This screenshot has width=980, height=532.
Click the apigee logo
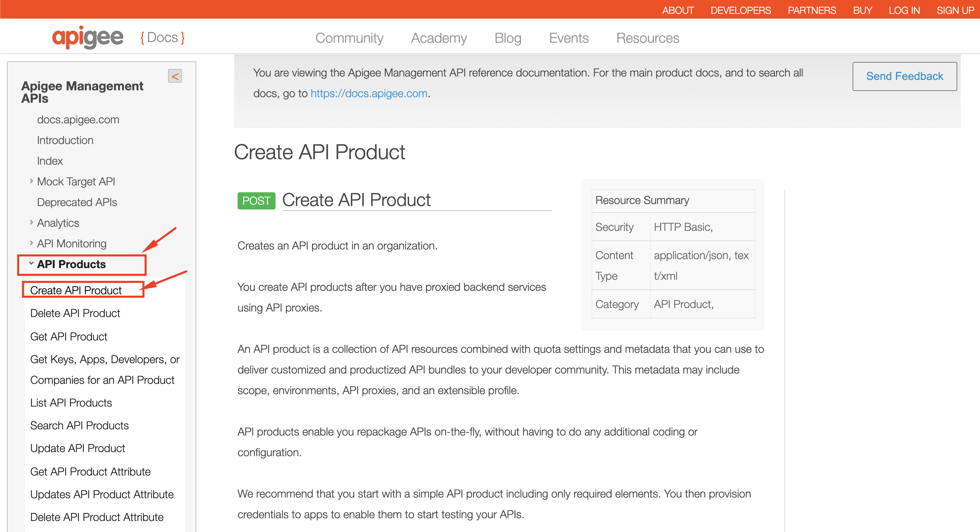(87, 37)
